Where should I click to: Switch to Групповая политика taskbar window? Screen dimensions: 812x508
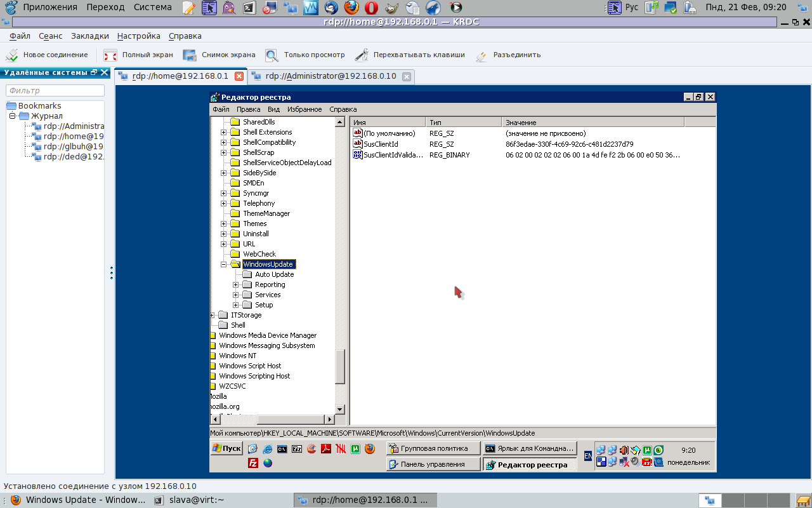pyautogui.click(x=433, y=448)
